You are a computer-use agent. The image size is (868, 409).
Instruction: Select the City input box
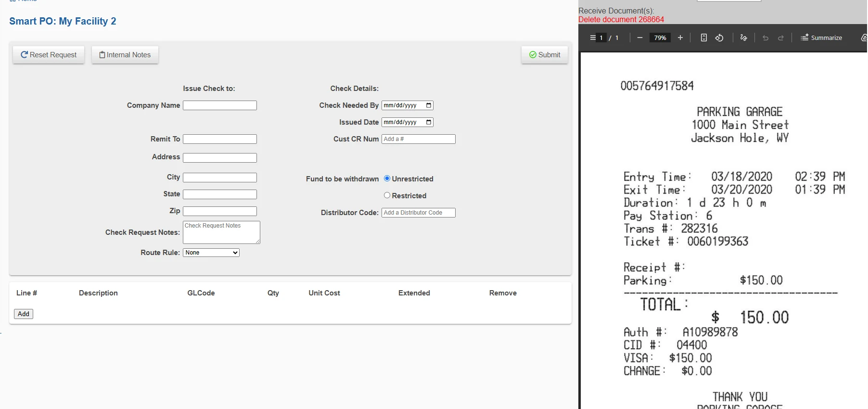(220, 178)
